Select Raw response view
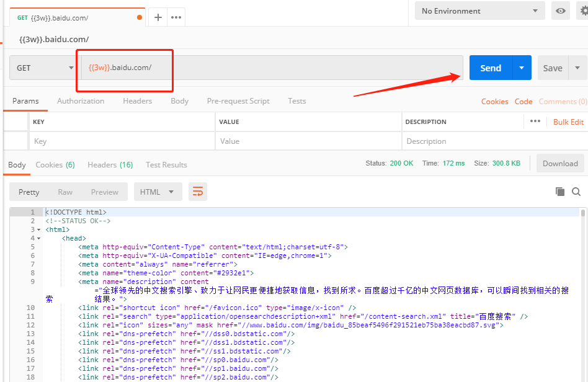The height and width of the screenshot is (382, 588). pyautogui.click(x=65, y=192)
